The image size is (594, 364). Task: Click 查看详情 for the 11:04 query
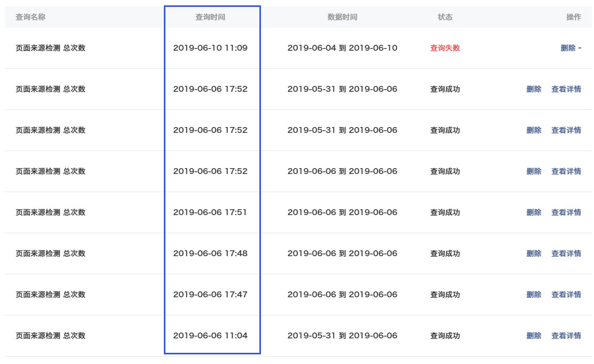(566, 336)
